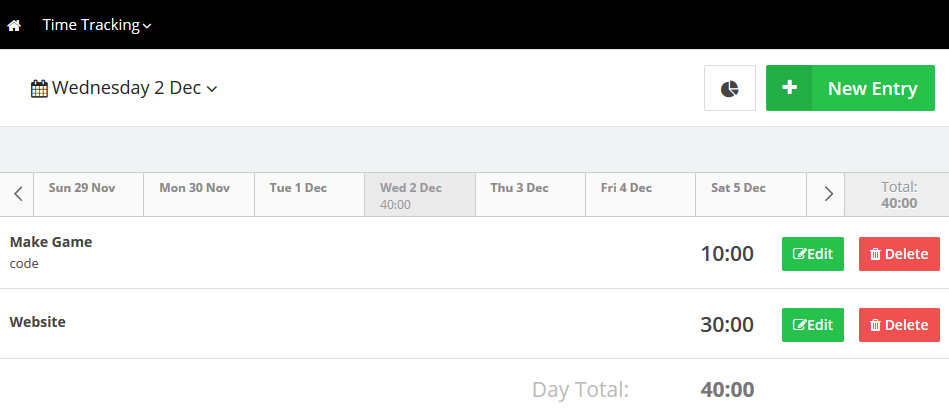Edit the Website time entry
Image resolution: width=949 pixels, height=410 pixels.
(x=812, y=325)
